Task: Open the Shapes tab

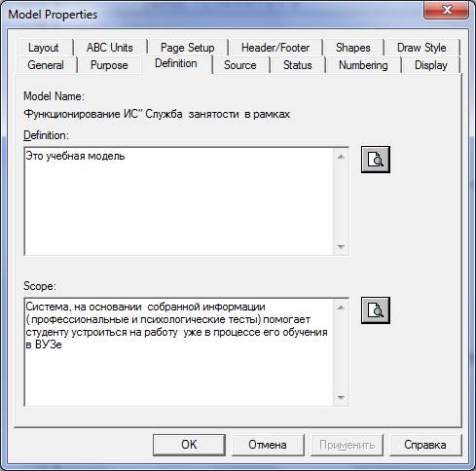Action: pyautogui.click(x=352, y=48)
